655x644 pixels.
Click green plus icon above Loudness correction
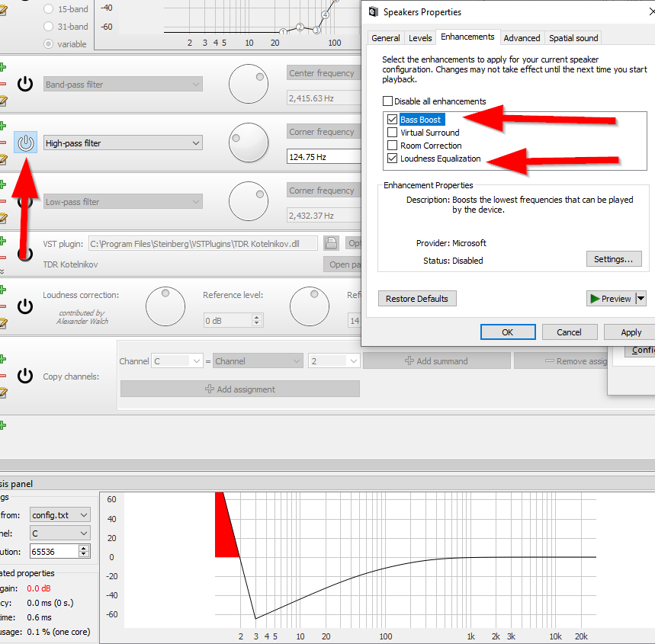tap(2, 290)
